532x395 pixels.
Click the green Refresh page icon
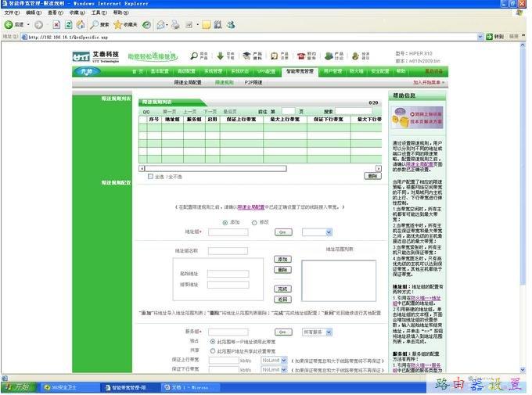(x=69, y=25)
